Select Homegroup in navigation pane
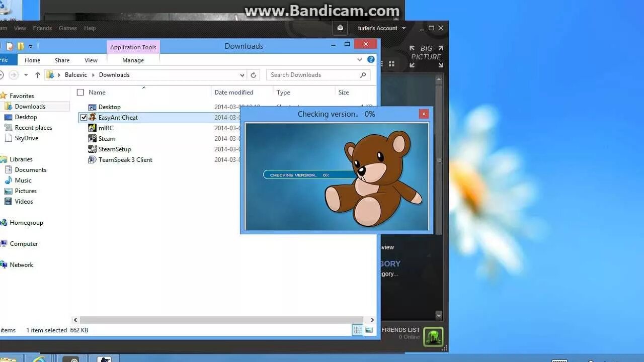Screen dimensions: 644x362 (x=26, y=222)
